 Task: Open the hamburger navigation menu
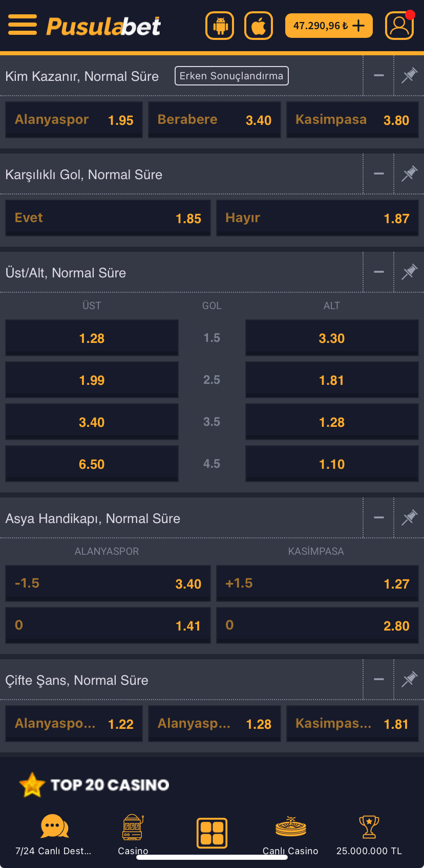(x=23, y=25)
